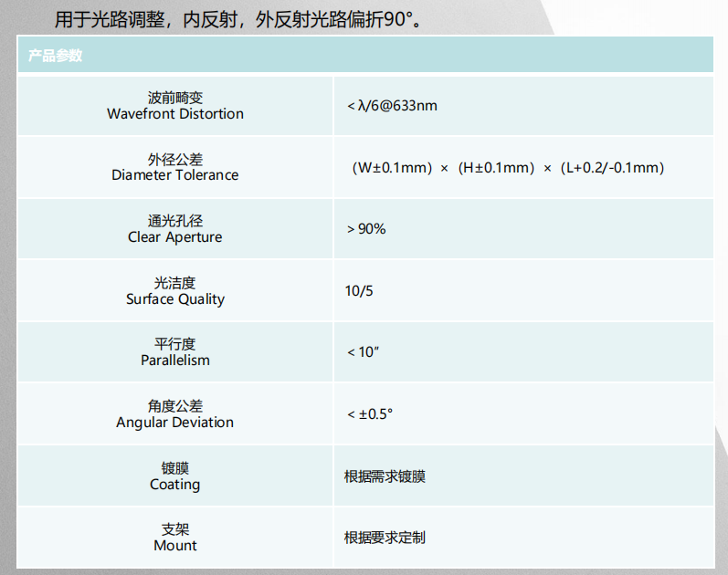
Task: Click the >90% clear aperture value
Action: (x=366, y=229)
